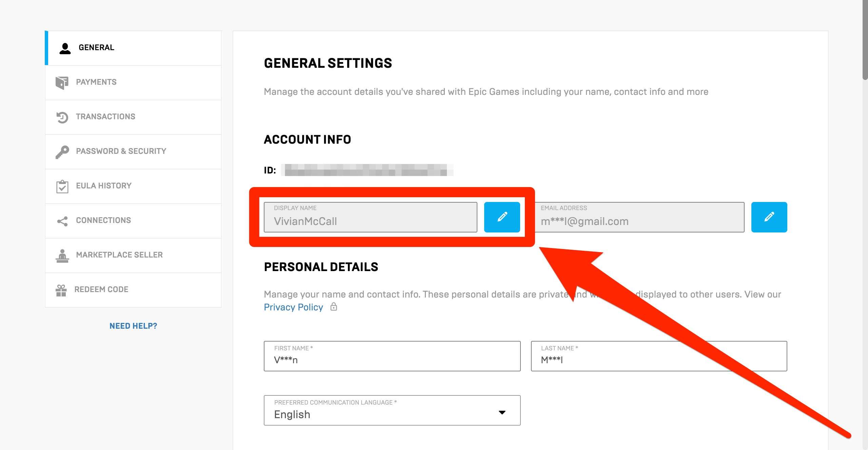868x450 pixels.
Task: Click edit pencil icon for Display Name
Action: (501, 217)
